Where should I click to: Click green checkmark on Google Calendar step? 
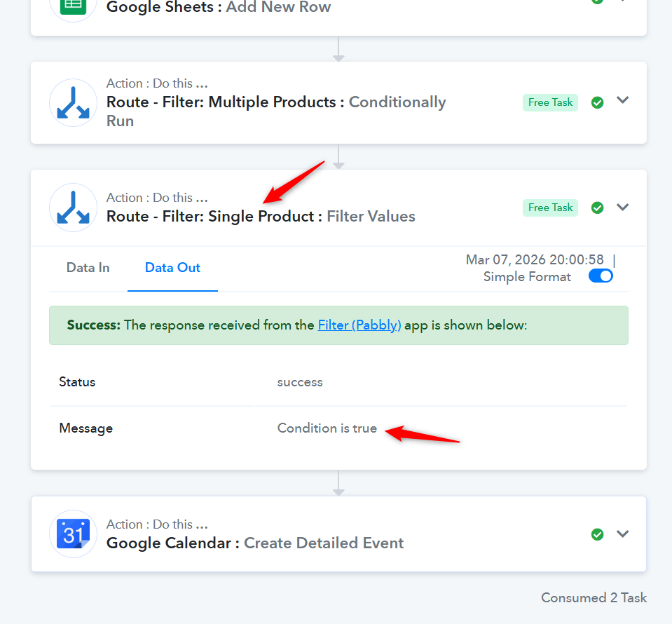coord(597,534)
